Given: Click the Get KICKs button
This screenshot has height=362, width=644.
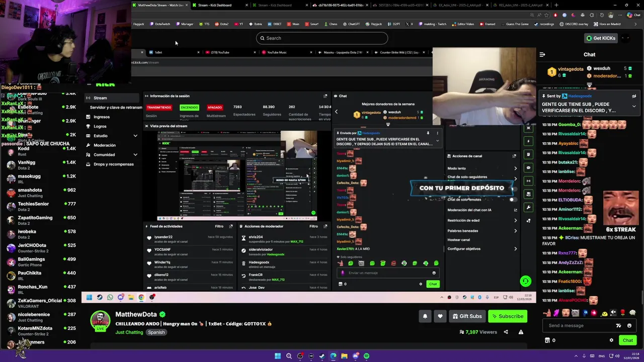Looking at the screenshot, I should 601,38.
